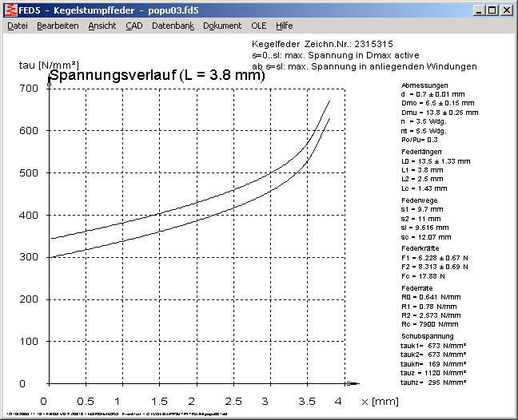Click the Spannungsverlauf chart title
The width and height of the screenshot is (518, 420).
[157, 77]
